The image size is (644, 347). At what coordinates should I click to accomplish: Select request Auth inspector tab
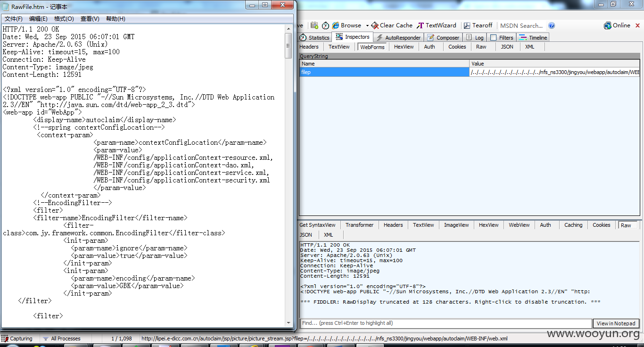[x=429, y=47]
